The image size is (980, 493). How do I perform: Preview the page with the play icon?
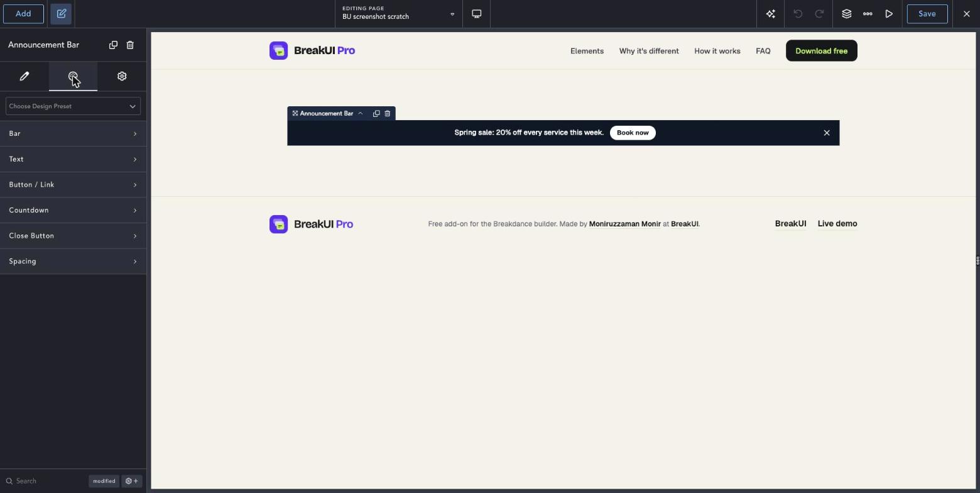coord(889,14)
